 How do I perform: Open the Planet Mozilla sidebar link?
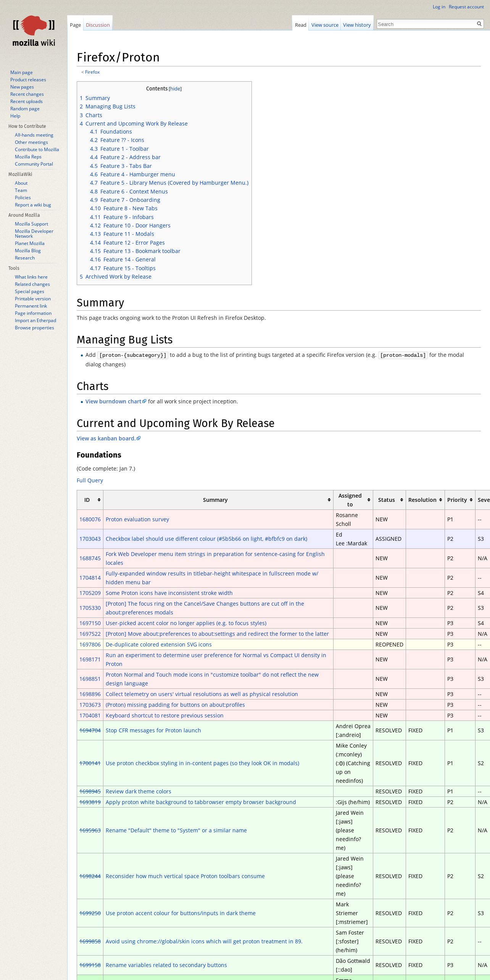[29, 243]
